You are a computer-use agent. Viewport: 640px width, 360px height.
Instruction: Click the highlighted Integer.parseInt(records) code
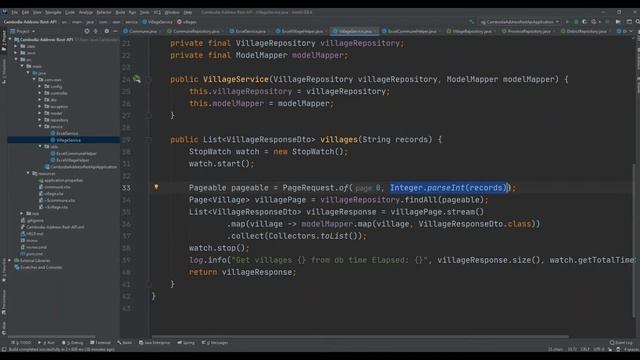pos(449,188)
